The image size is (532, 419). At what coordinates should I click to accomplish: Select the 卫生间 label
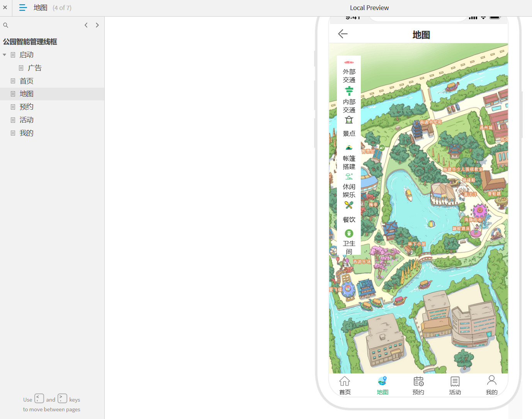(349, 248)
